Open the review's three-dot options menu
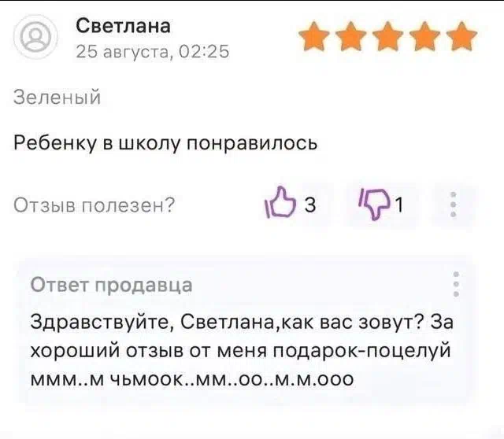 454,205
